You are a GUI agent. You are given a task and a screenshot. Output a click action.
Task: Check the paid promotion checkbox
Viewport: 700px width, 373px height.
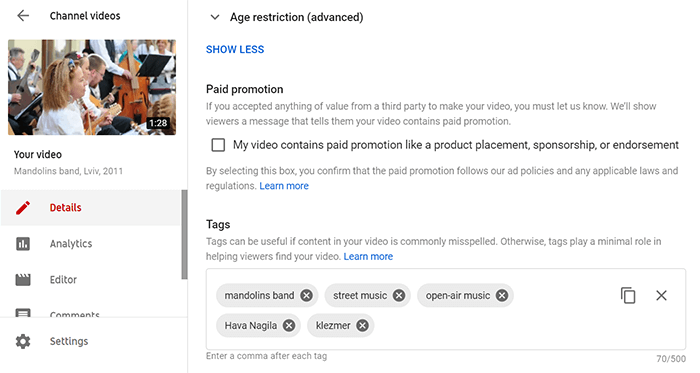pyautogui.click(x=218, y=145)
